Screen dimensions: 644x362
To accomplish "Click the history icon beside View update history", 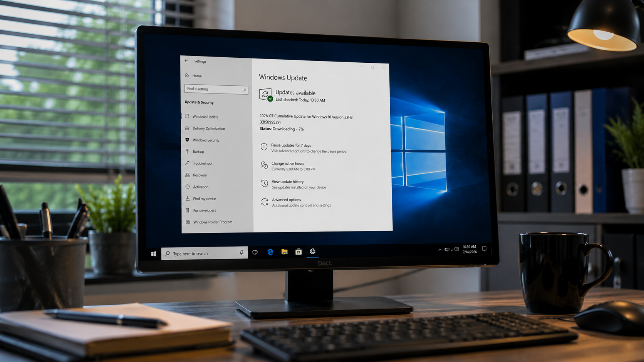I will [x=265, y=184].
